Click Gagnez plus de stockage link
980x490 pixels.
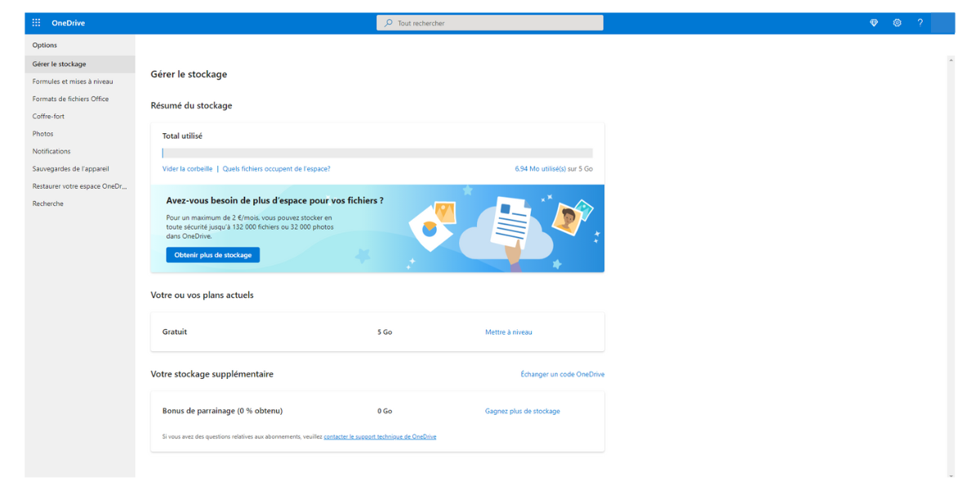point(523,411)
